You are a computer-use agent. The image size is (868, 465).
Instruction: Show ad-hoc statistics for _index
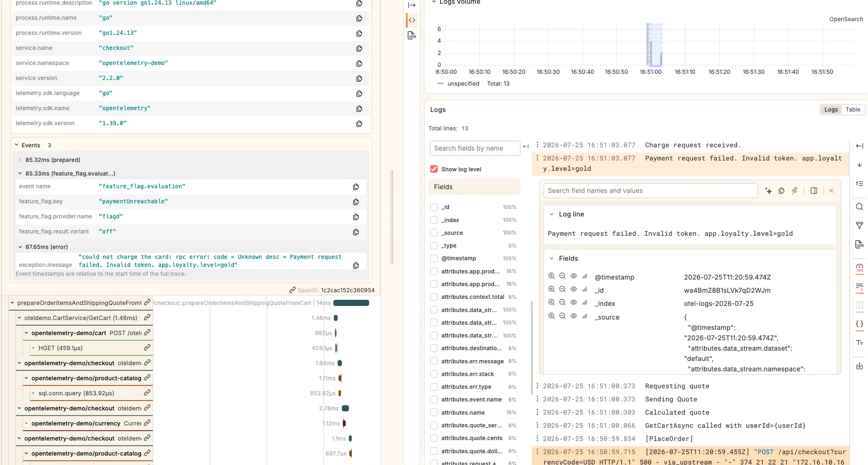(x=584, y=303)
